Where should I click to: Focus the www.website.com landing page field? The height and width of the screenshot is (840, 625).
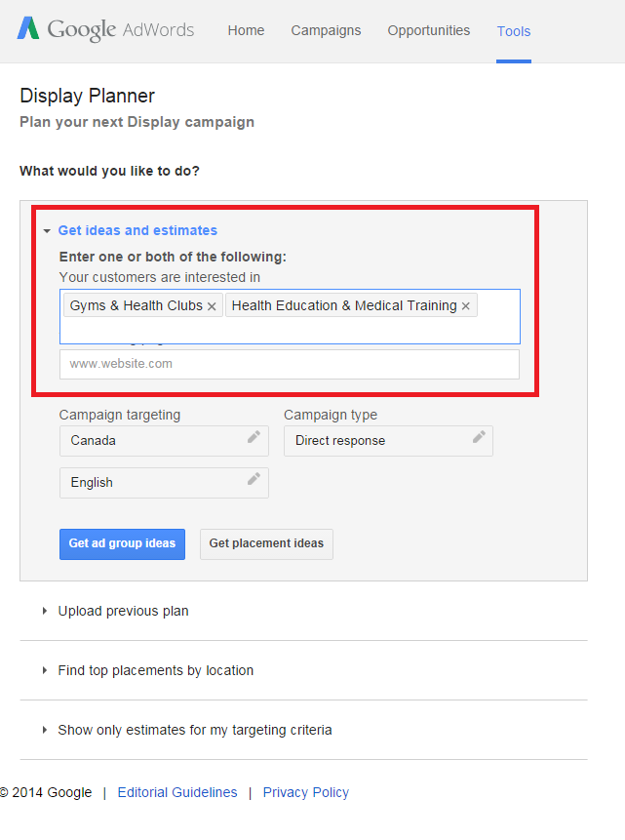coord(290,364)
